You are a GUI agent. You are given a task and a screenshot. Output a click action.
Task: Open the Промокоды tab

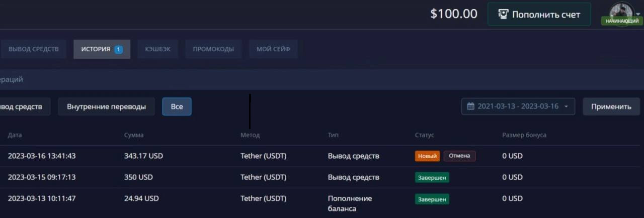click(x=213, y=49)
